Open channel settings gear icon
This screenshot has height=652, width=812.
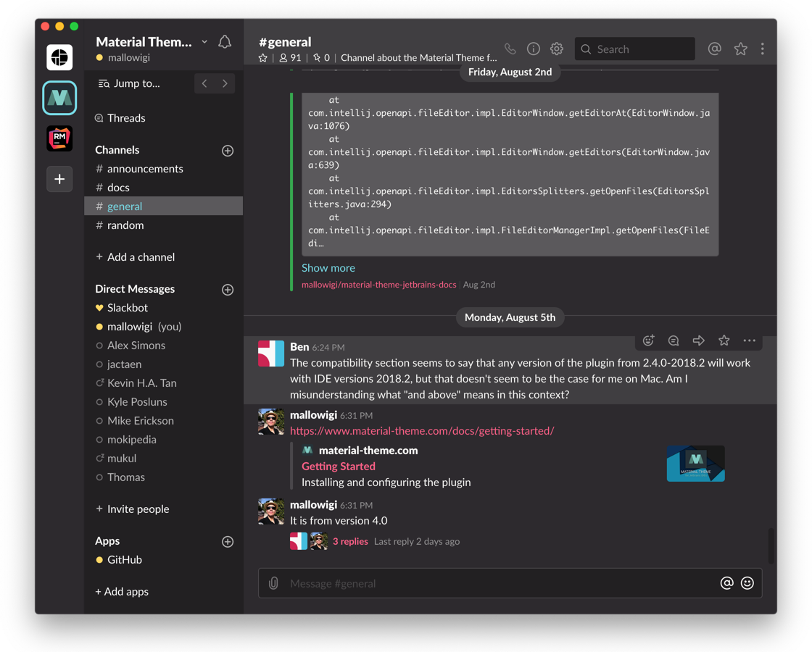click(557, 49)
